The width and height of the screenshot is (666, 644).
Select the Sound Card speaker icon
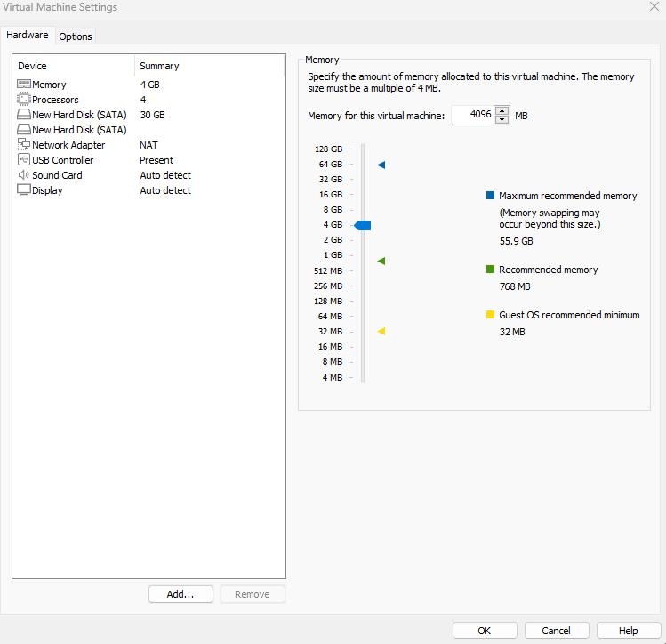coord(24,175)
